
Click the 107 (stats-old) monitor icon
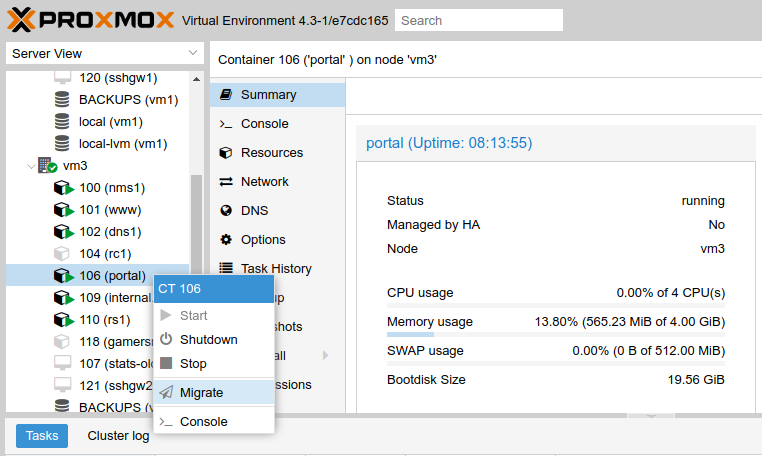[x=62, y=363]
